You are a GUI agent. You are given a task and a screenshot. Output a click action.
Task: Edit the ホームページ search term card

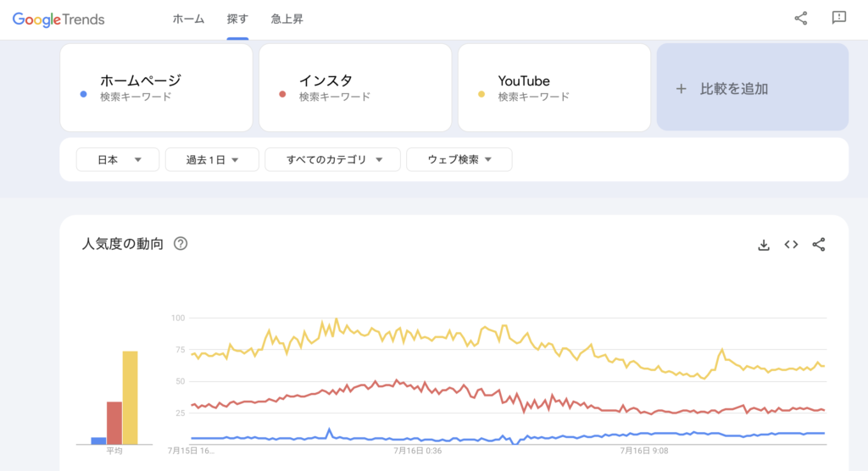coord(156,88)
